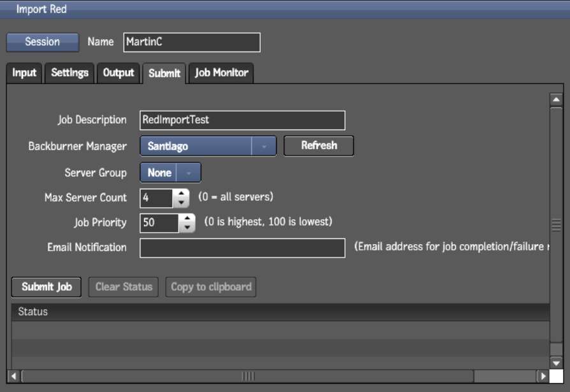This screenshot has height=392, width=570.
Task: Click the Session button
Action: click(x=42, y=42)
